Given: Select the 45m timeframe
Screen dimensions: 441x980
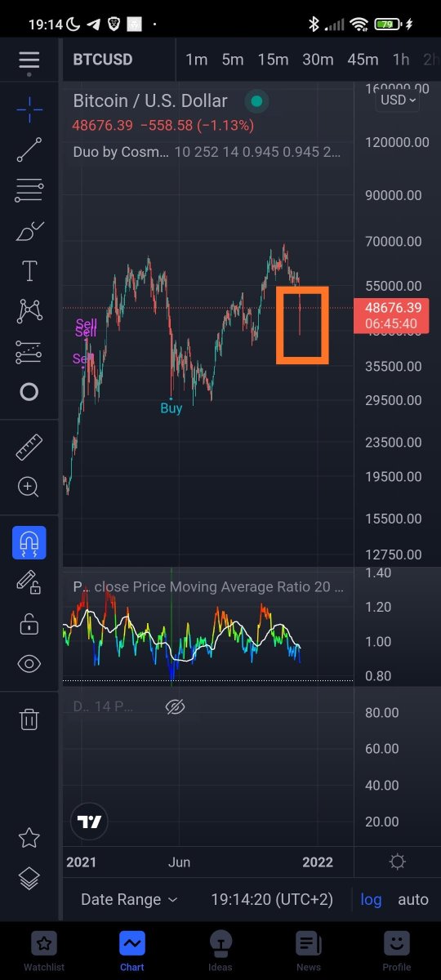Looking at the screenshot, I should click(363, 60).
